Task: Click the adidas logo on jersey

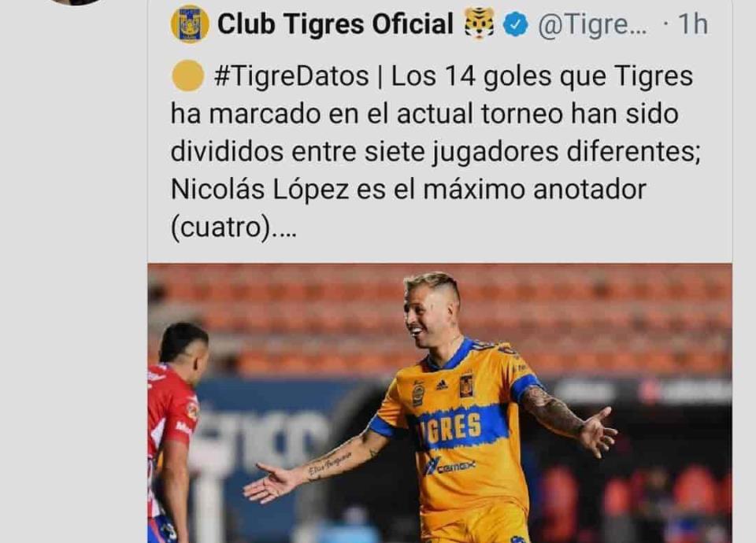Action: coord(441,385)
